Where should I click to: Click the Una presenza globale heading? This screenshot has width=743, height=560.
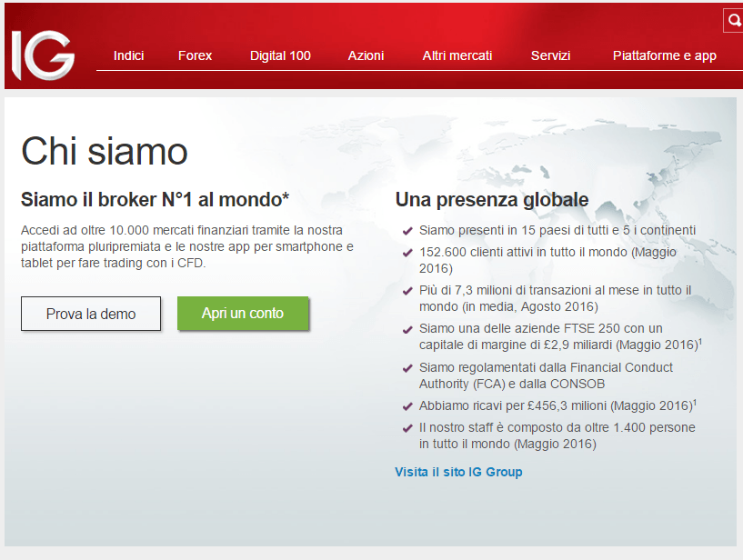[x=492, y=200]
